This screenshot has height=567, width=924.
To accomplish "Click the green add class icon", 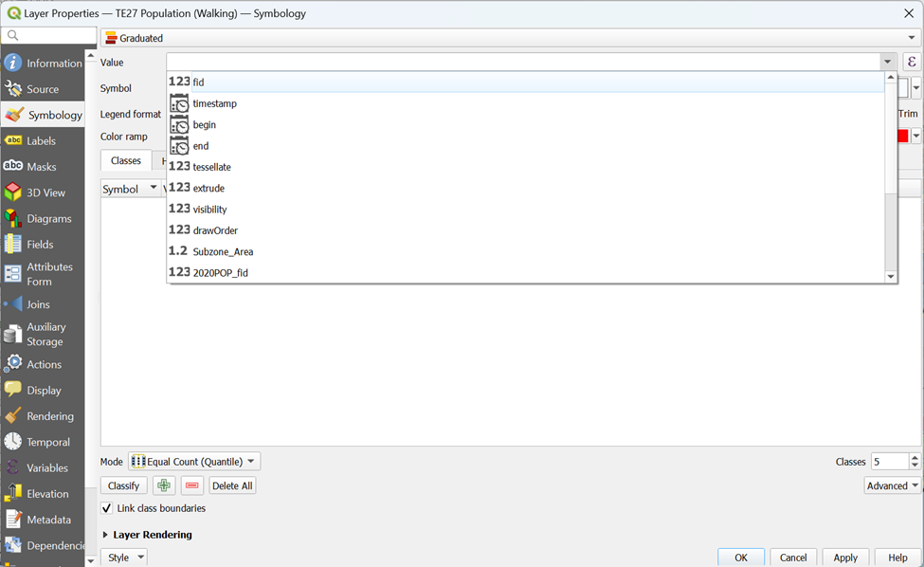I will [165, 485].
